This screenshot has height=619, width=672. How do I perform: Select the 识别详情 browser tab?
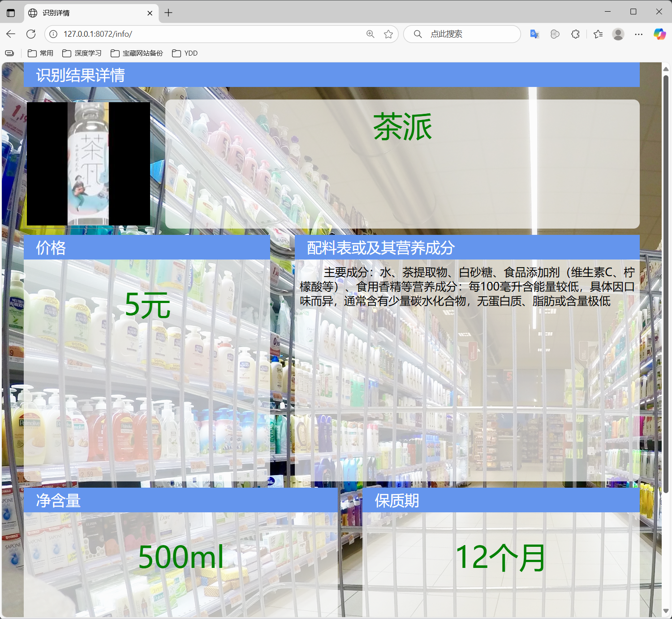(91, 13)
